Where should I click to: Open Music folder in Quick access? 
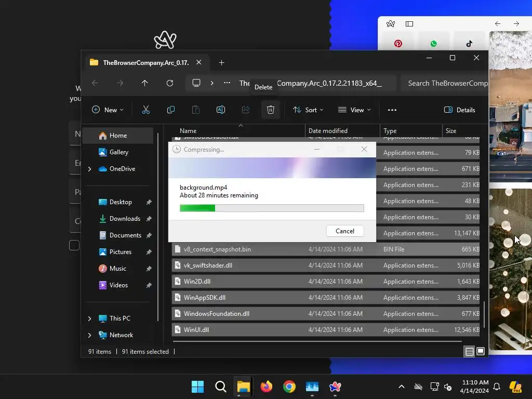118,269
